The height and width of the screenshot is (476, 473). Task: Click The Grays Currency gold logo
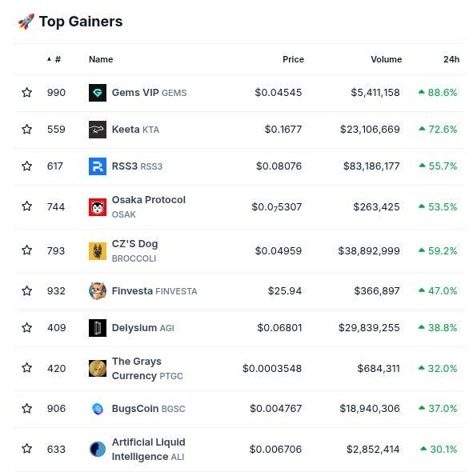click(x=98, y=368)
